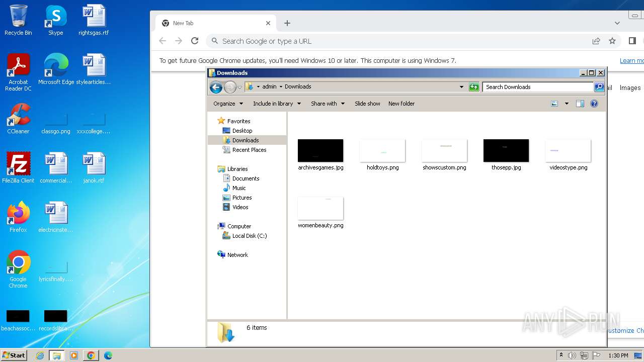Click the search magnifier in Explorer

pos(599,87)
